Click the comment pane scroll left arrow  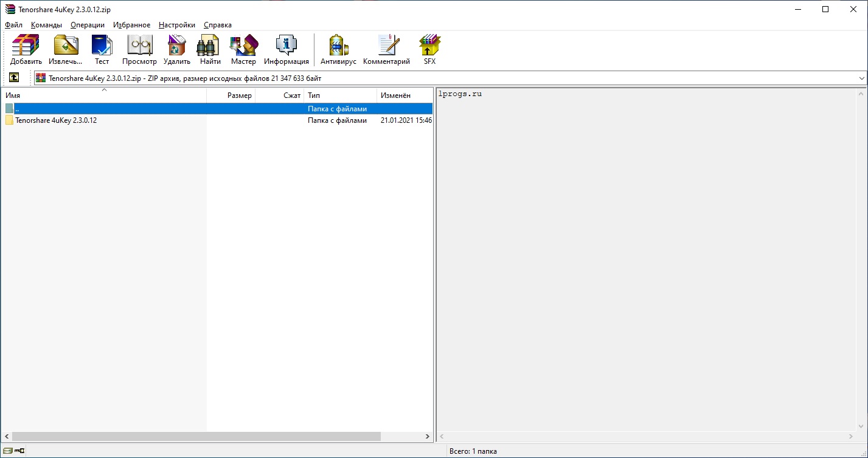(x=442, y=437)
